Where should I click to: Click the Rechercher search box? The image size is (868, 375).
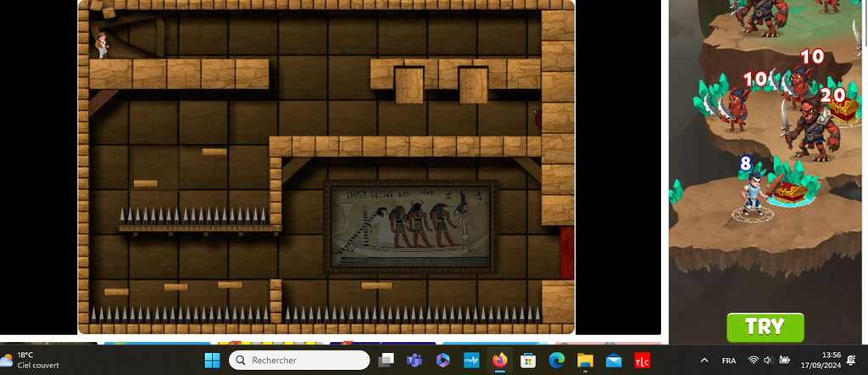pyautogui.click(x=299, y=361)
